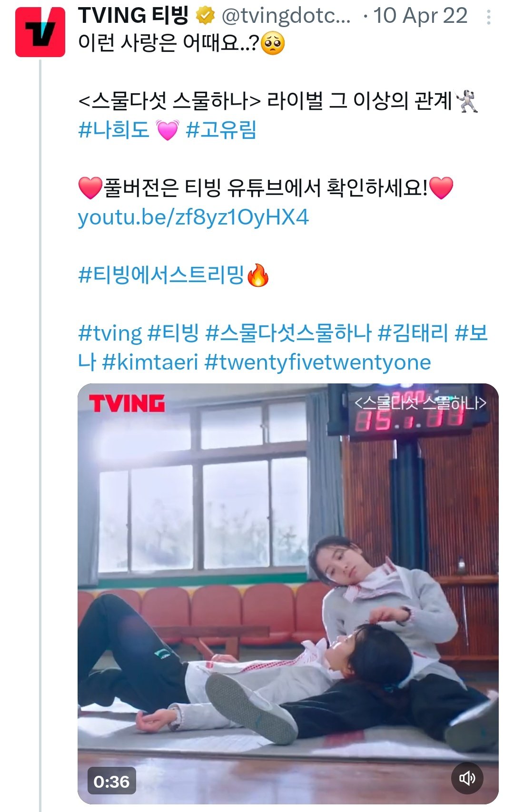The height and width of the screenshot is (812, 514).
Task: Open the youtu.be/zf8yz1OyHX4 link
Action: pos(193,217)
